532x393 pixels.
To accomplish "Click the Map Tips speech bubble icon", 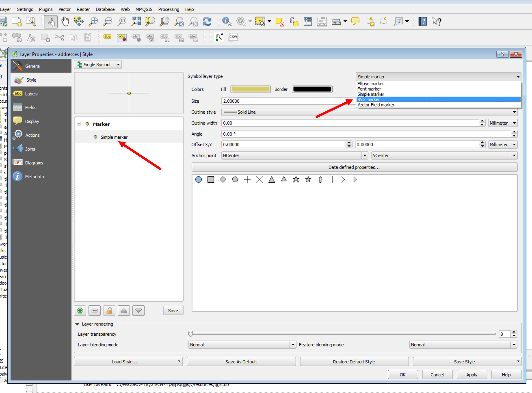I will point(355,21).
